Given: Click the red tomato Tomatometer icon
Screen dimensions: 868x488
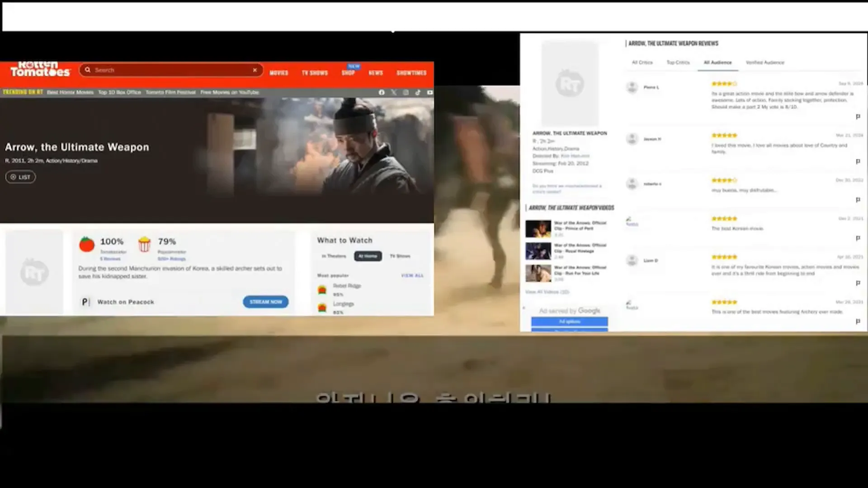Looking at the screenshot, I should 87,244.
